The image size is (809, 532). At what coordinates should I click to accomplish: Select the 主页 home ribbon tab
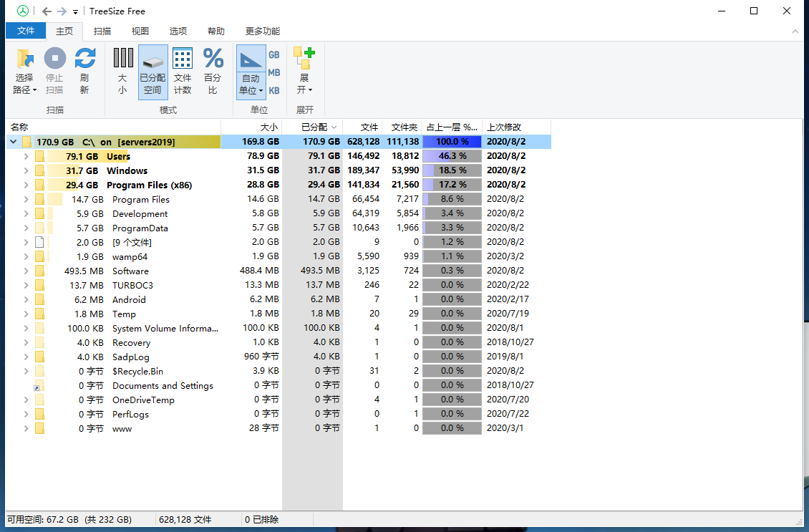[64, 31]
